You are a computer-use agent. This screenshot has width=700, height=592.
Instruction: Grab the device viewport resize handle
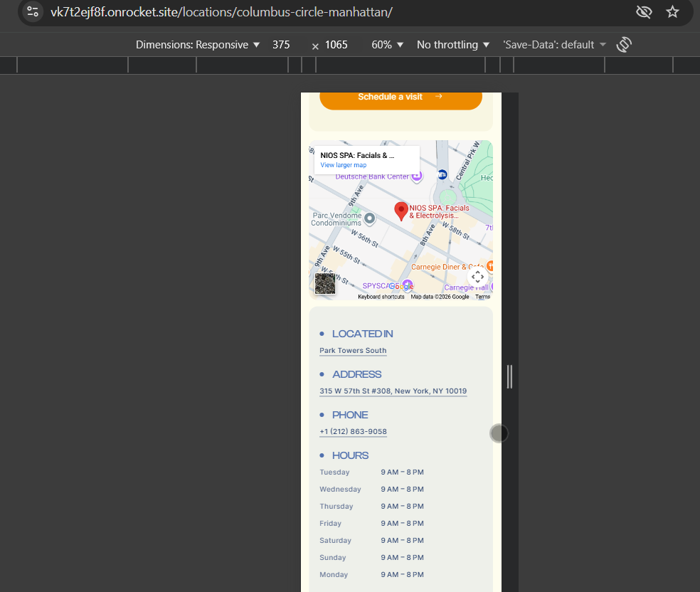[509, 377]
